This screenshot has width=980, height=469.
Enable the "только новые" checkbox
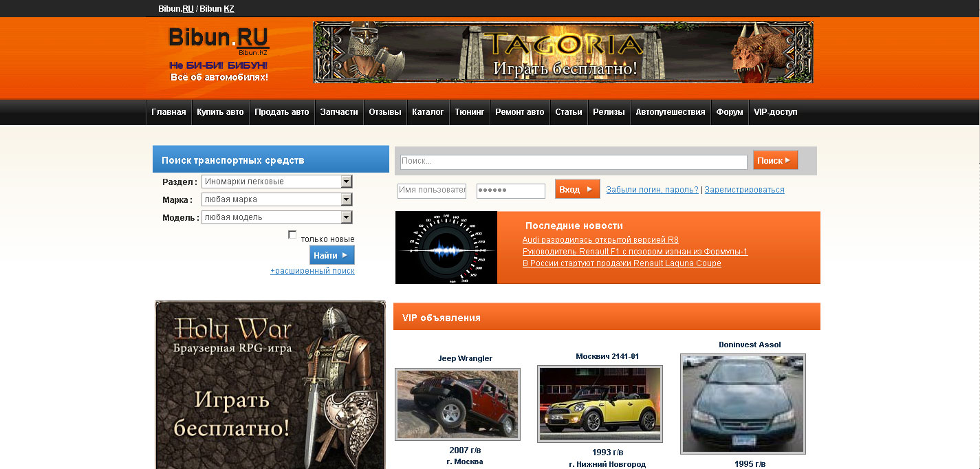[292, 235]
